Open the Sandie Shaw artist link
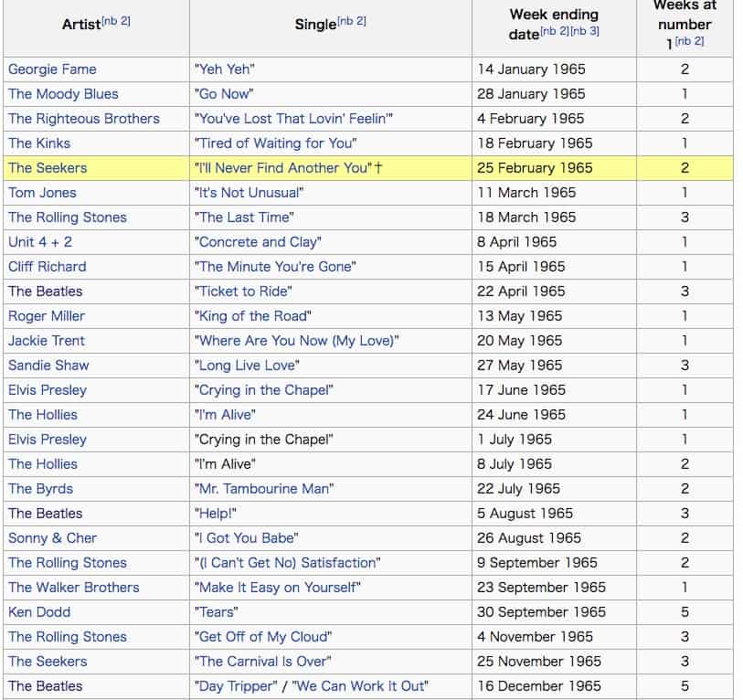The image size is (743, 700). 48,366
